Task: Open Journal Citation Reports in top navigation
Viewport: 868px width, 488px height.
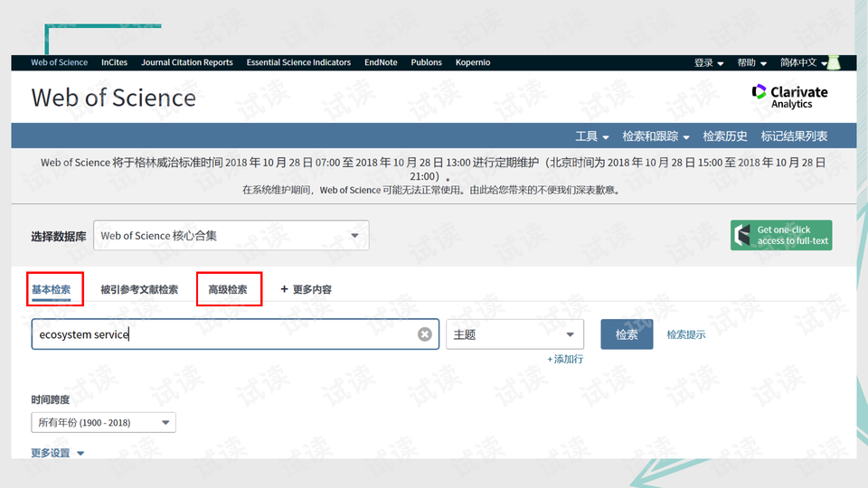Action: click(186, 62)
